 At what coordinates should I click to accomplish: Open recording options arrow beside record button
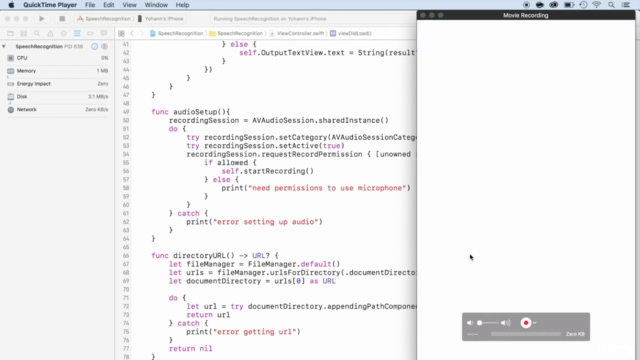click(x=535, y=323)
